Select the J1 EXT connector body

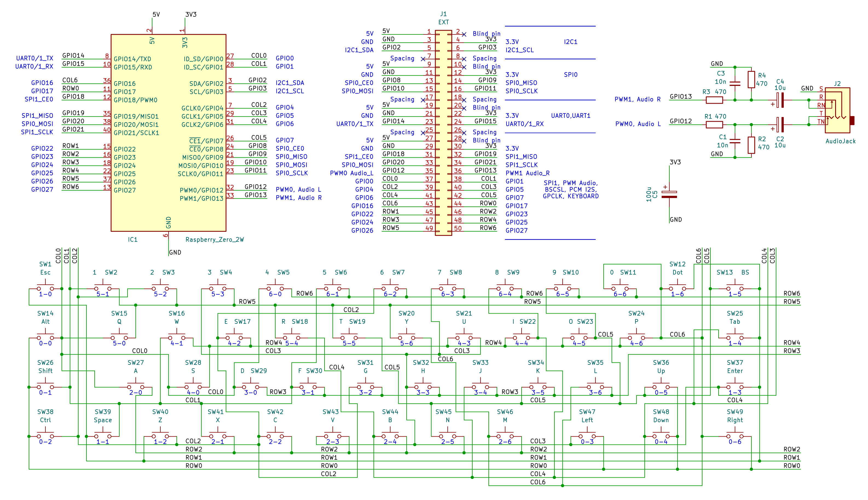443,133
